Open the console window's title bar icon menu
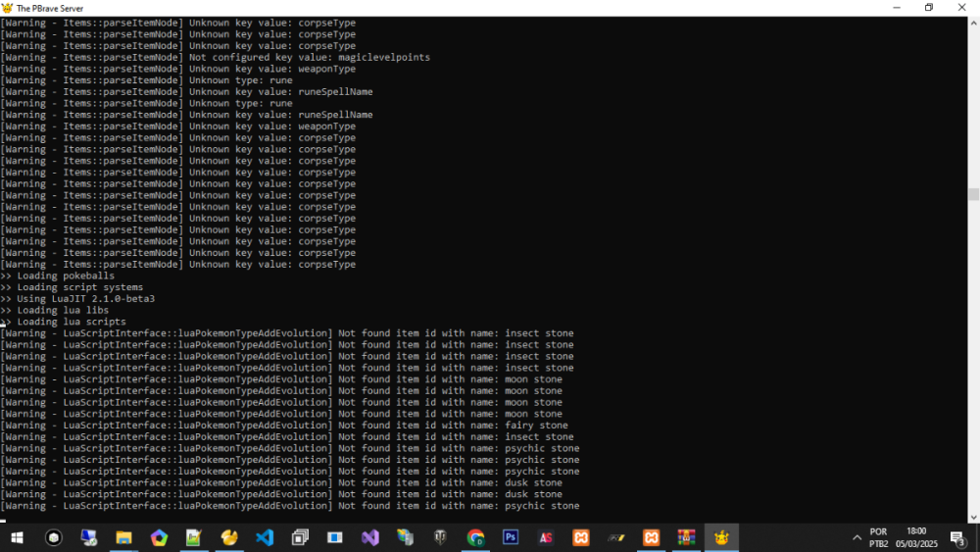The width and height of the screenshot is (980, 552). tap(8, 8)
